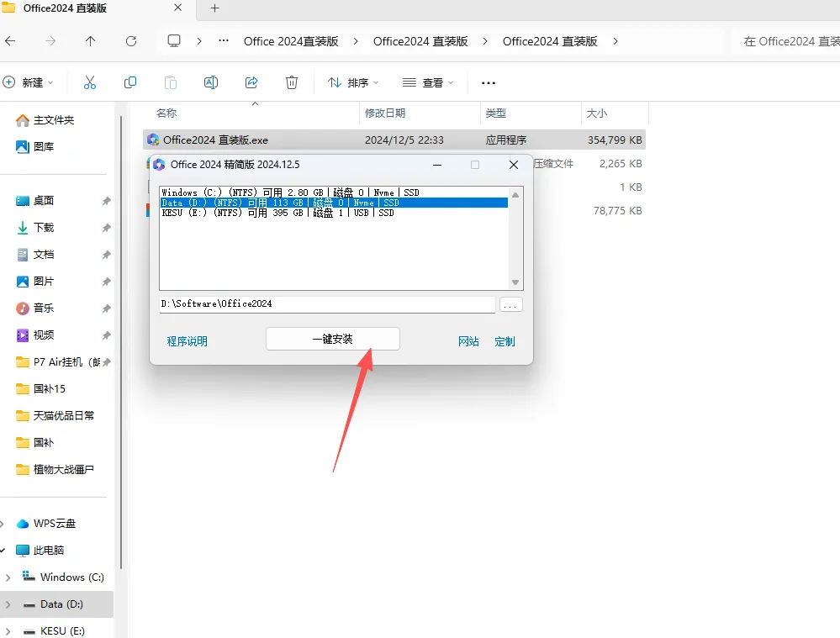Expand chevron after Office 2024直装版 breadcrumb
Image resolution: width=840 pixels, height=638 pixels.
(355, 41)
